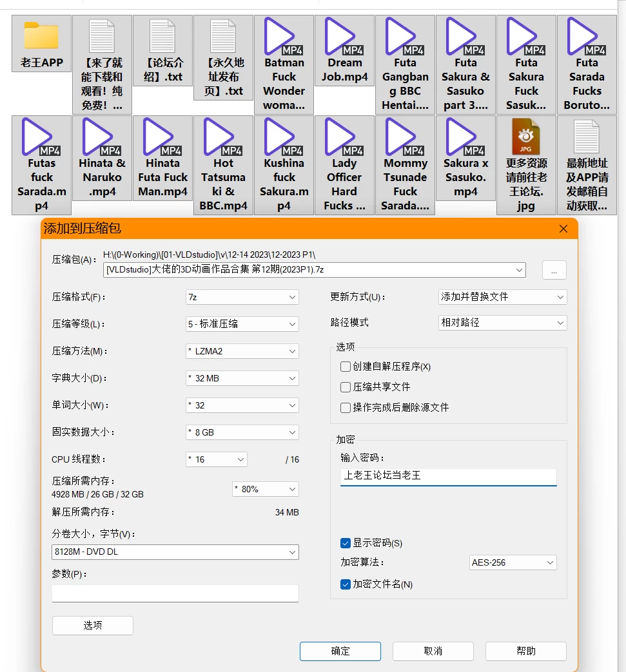The image size is (626, 672).
Task: Select the Futas Sarada.mp4 file
Action: point(42,165)
